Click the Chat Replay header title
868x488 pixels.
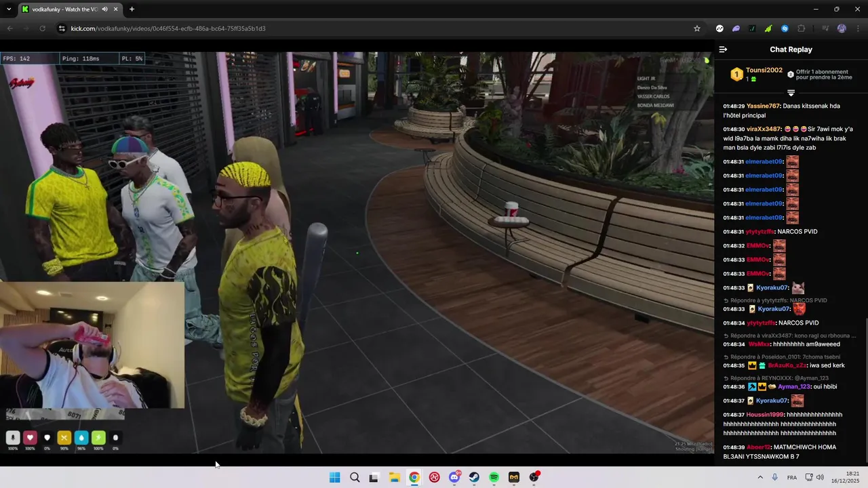[791, 49]
